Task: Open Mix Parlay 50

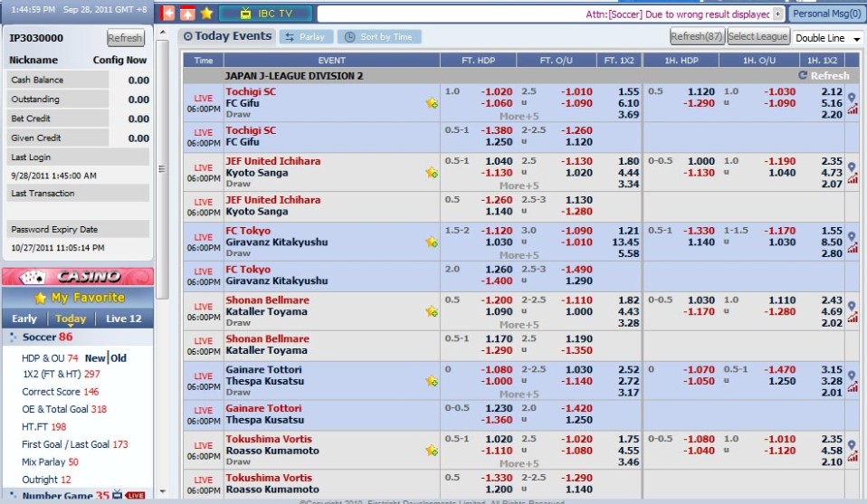Action: click(50, 462)
